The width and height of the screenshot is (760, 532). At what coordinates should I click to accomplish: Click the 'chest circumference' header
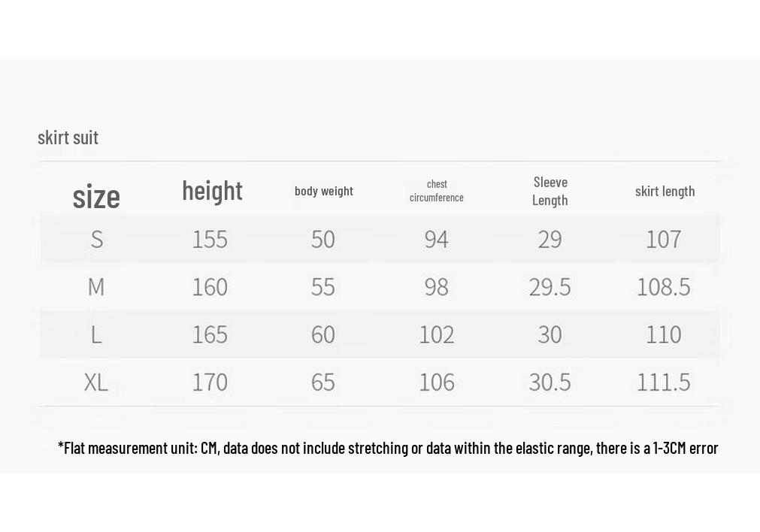(x=437, y=191)
